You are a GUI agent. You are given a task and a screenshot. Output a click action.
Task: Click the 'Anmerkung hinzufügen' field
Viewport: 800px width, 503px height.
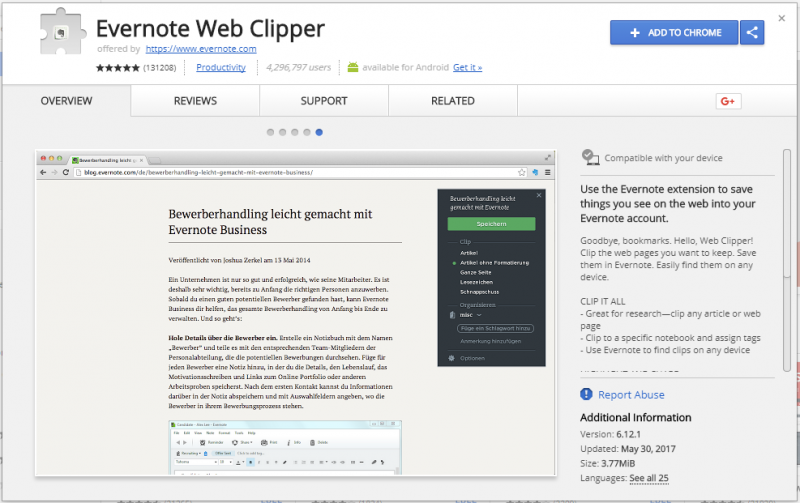pyautogui.click(x=491, y=341)
